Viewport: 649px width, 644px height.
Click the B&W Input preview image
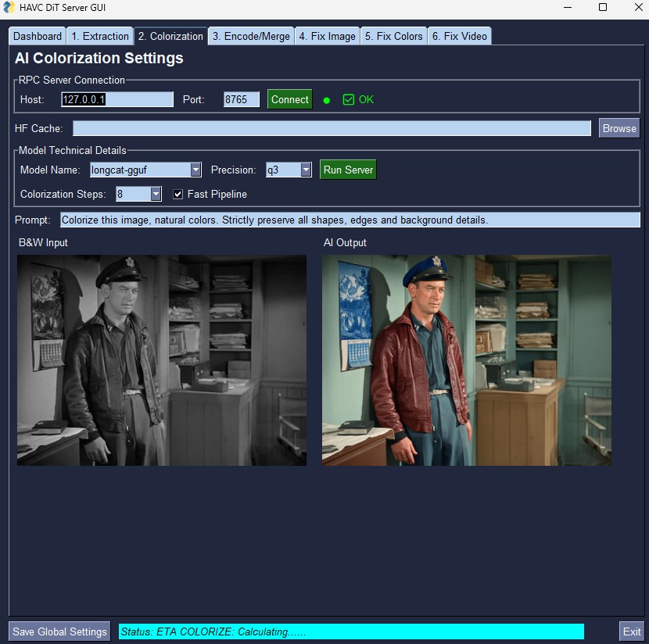(162, 360)
